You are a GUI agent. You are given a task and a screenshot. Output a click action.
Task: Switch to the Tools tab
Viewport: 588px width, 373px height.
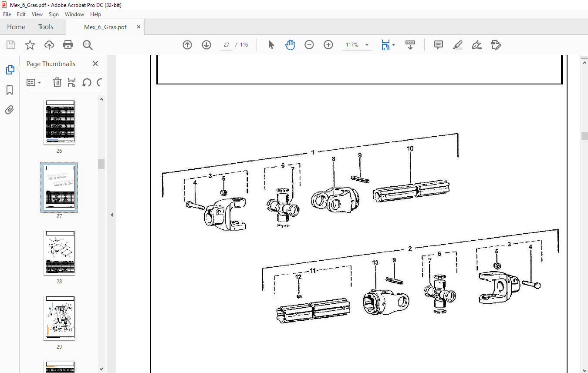[x=46, y=27]
